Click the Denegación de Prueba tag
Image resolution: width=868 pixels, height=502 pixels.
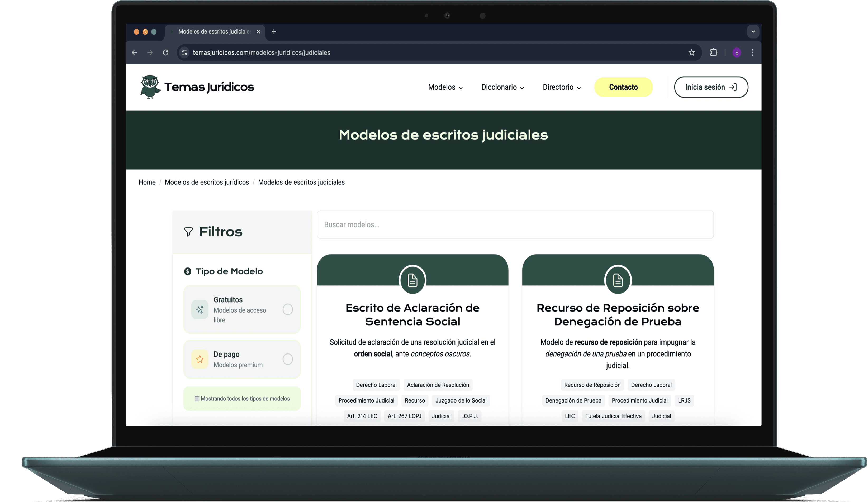tap(573, 401)
